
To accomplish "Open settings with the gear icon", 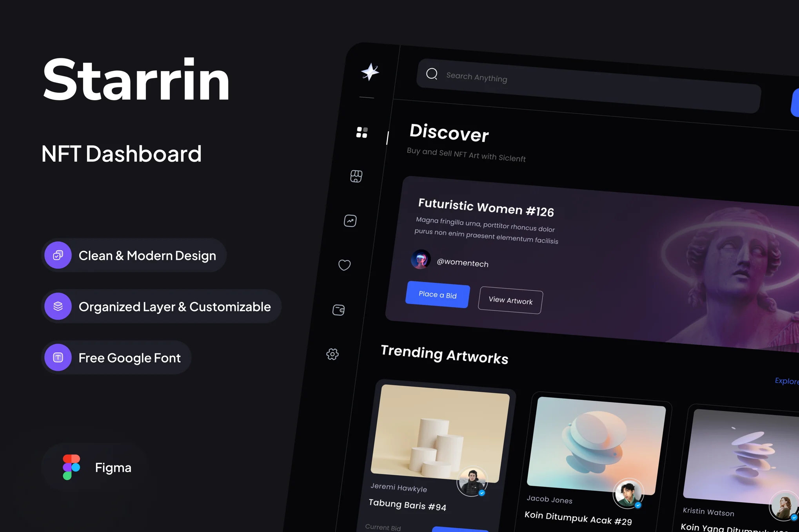I will tap(332, 354).
